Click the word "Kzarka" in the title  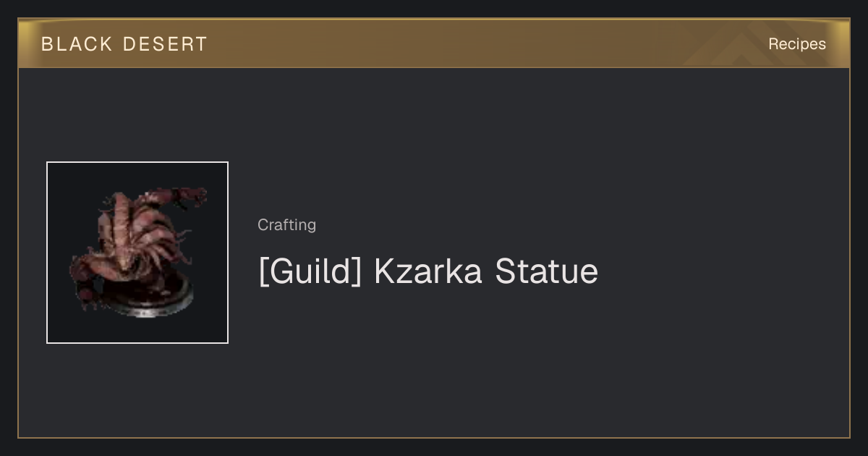click(x=427, y=271)
